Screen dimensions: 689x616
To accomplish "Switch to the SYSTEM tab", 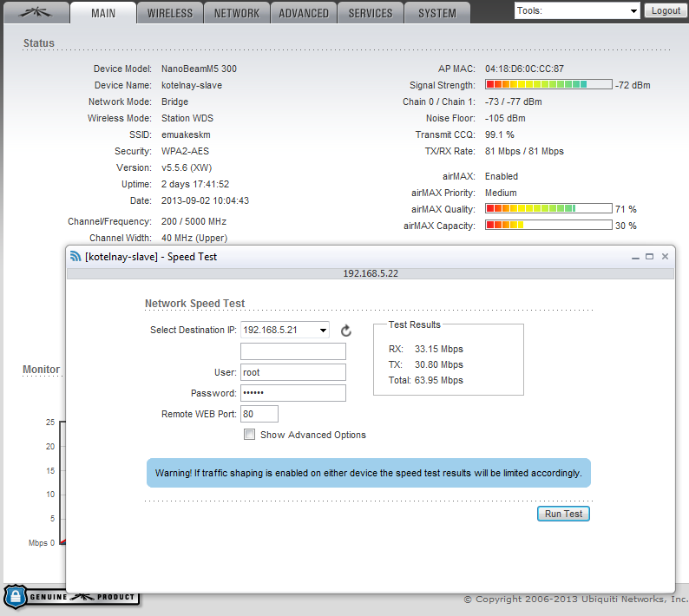I will (x=436, y=13).
